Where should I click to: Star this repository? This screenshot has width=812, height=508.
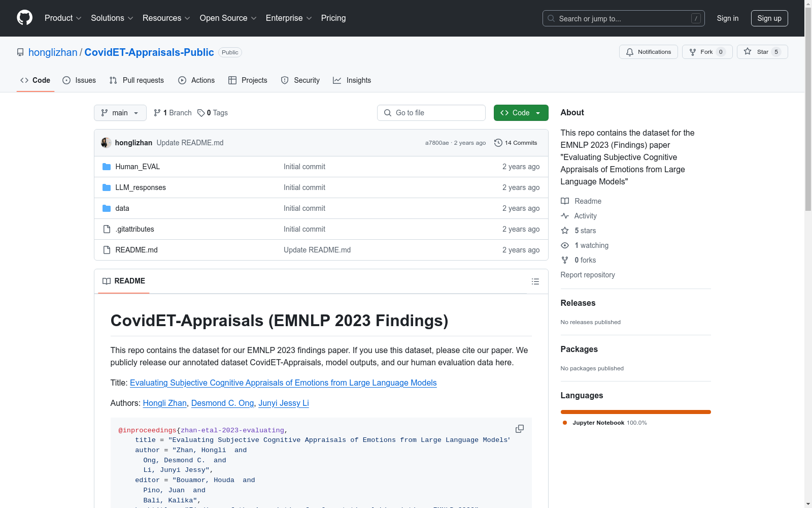pyautogui.click(x=762, y=52)
